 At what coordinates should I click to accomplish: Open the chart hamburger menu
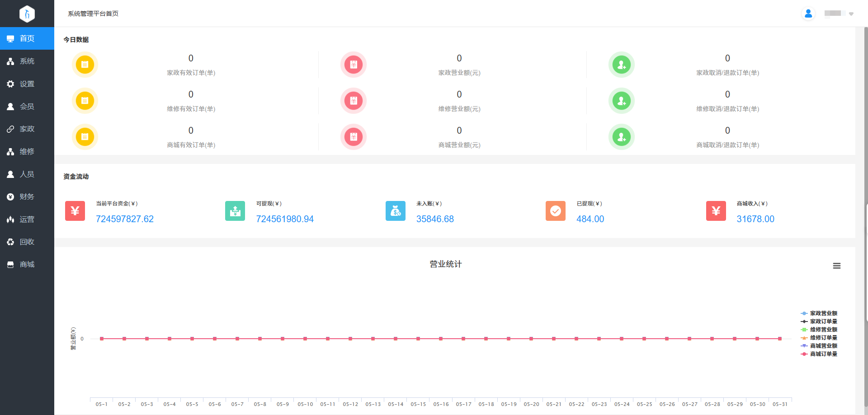point(837,266)
